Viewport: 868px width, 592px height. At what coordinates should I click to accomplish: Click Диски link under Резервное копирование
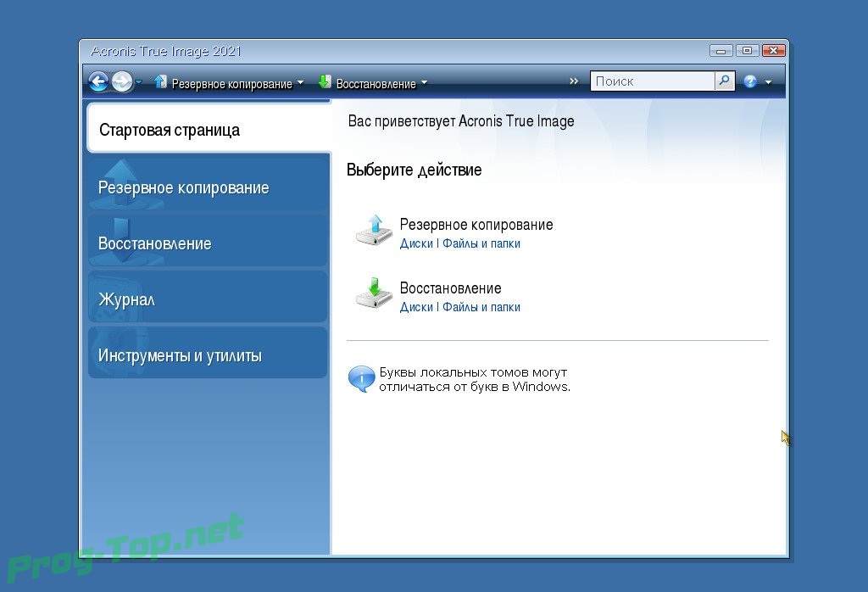[416, 244]
